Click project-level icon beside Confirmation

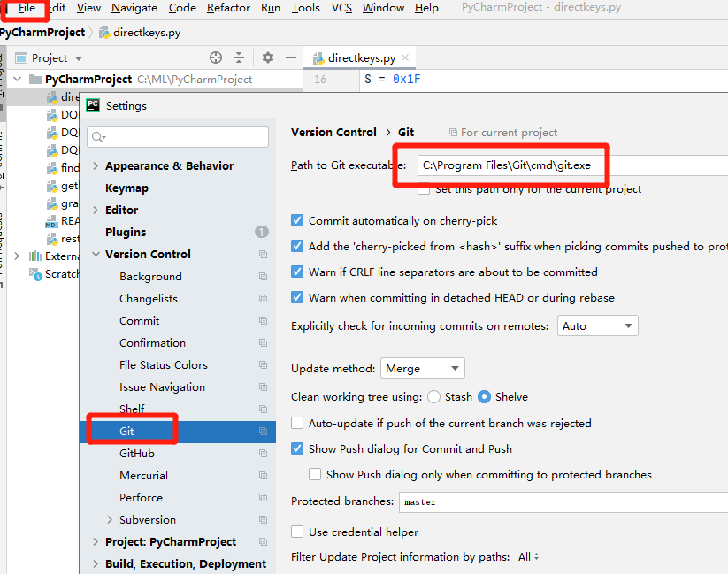264,343
